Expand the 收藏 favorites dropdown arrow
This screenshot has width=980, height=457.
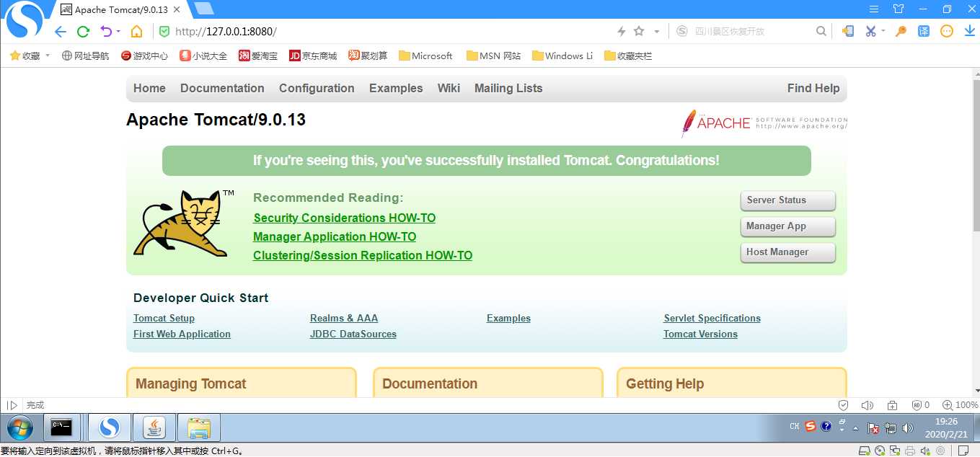pyautogui.click(x=48, y=56)
